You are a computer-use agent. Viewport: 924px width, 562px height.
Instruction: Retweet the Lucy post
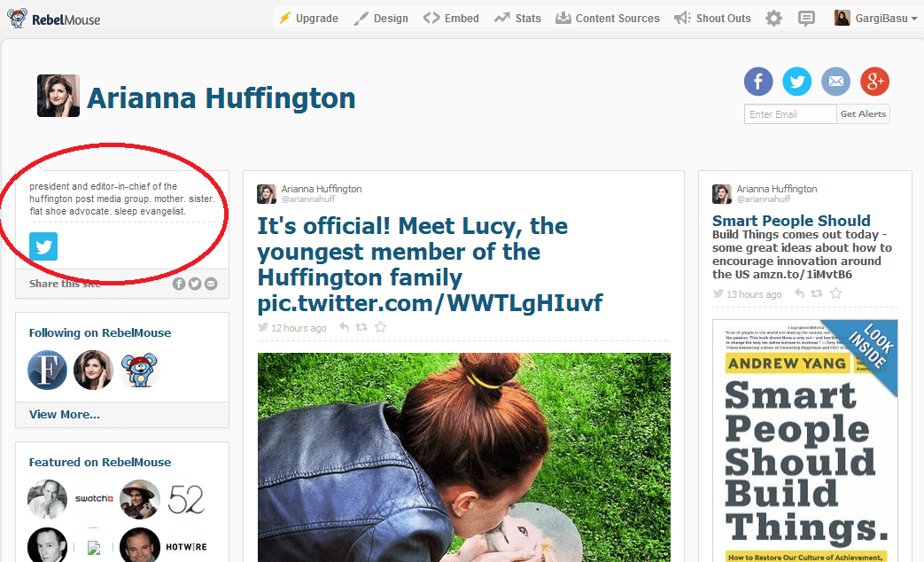[361, 327]
